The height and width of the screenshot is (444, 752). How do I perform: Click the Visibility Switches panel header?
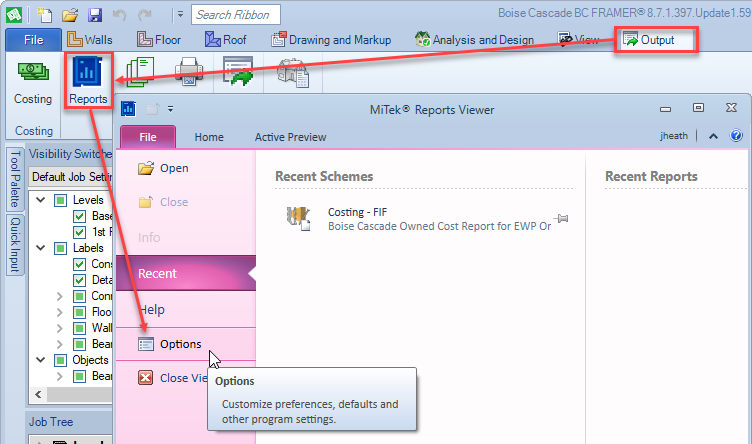coord(69,154)
